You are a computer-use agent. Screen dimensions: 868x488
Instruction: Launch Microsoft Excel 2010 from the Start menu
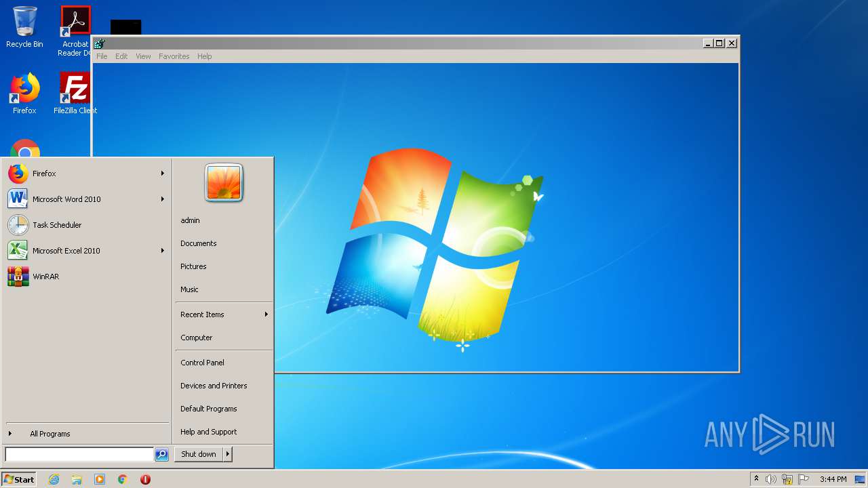(86, 251)
